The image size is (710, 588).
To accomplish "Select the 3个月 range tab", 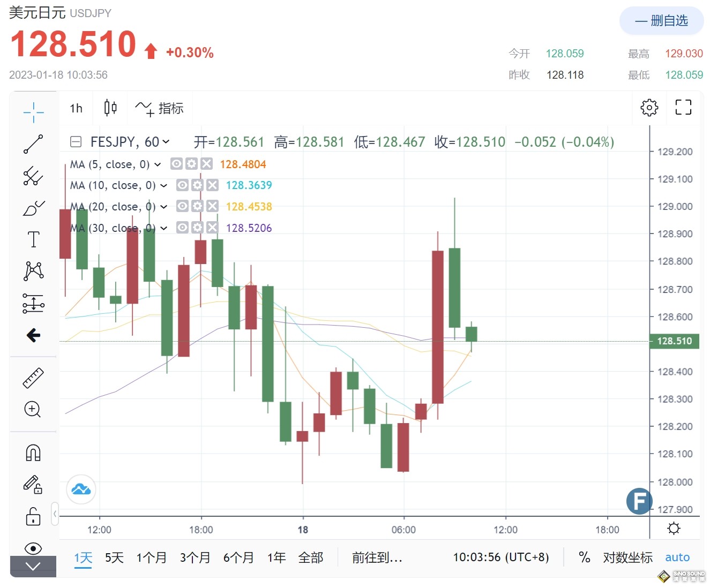I will pos(195,557).
